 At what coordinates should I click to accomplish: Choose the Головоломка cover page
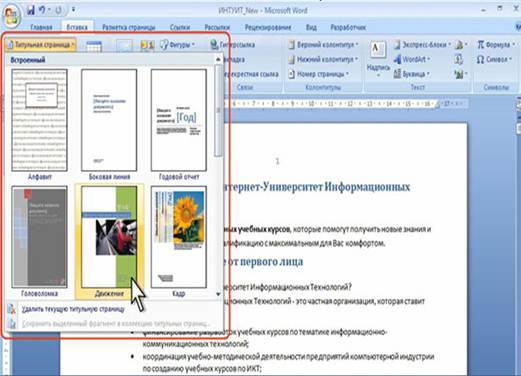tap(39, 241)
